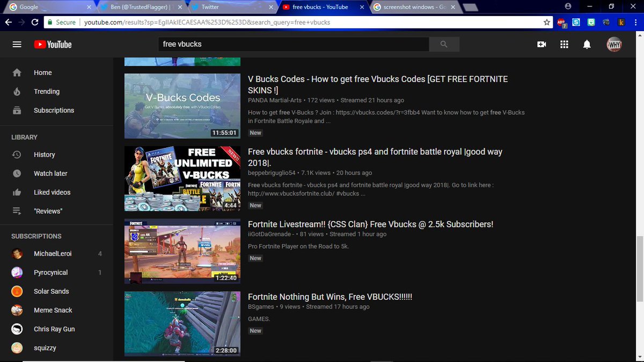Click the 2:28:00 video thumbnail
The height and width of the screenshot is (362, 644).
click(x=182, y=323)
